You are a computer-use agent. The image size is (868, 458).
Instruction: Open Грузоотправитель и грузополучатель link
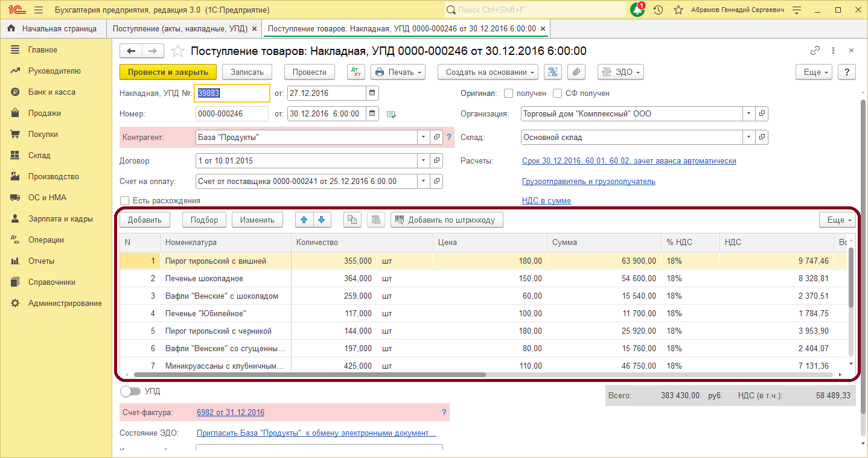(x=588, y=181)
